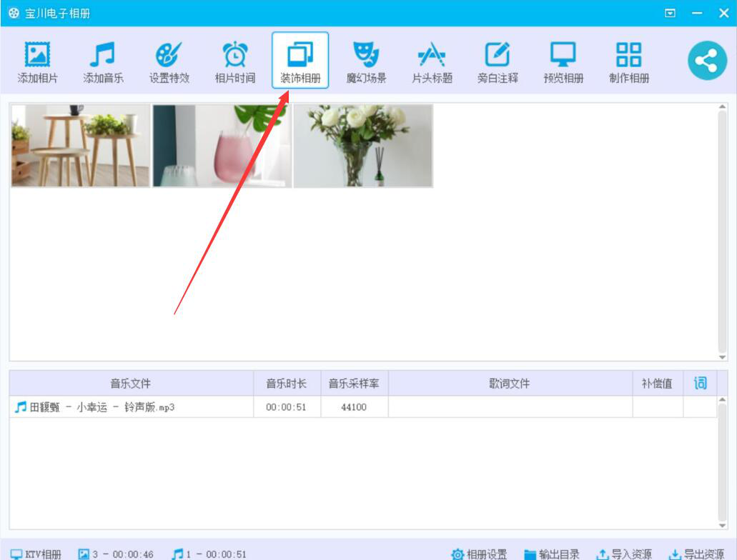
Task: Select the pink drink photo thumbnail
Action: pos(222,146)
